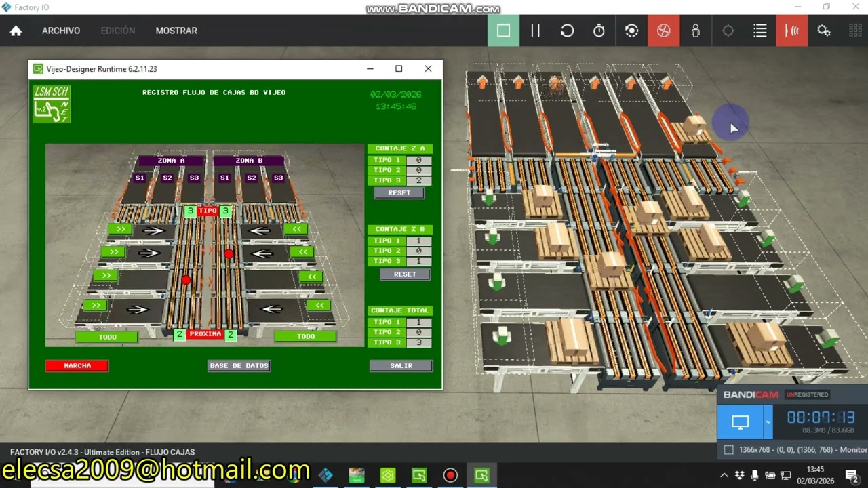The height and width of the screenshot is (488, 868).
Task: Open the gears settings icon
Action: [824, 30]
